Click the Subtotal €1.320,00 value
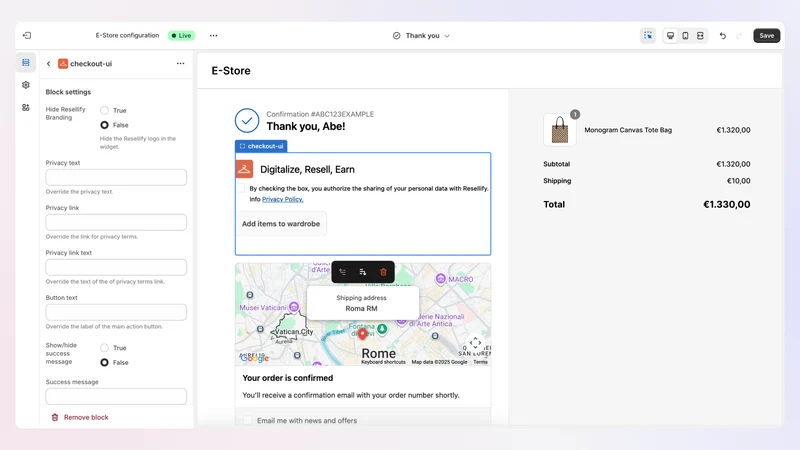Viewport: 800px width, 450px height. point(733,164)
